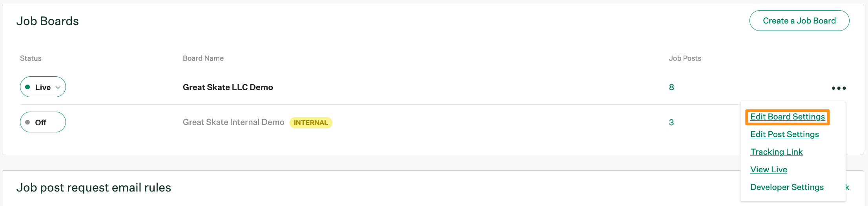The image size is (868, 206).
Task: Open Developer Settings from the menu
Action: pyautogui.click(x=787, y=187)
